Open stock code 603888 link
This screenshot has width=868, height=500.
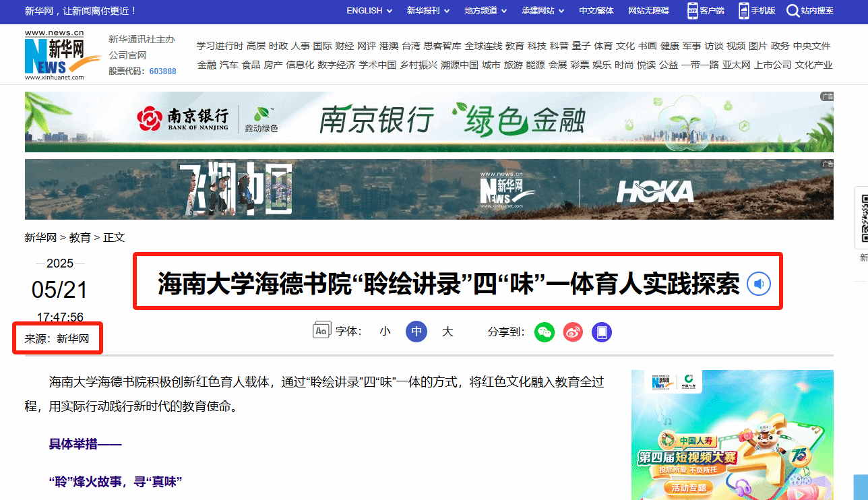(x=162, y=71)
